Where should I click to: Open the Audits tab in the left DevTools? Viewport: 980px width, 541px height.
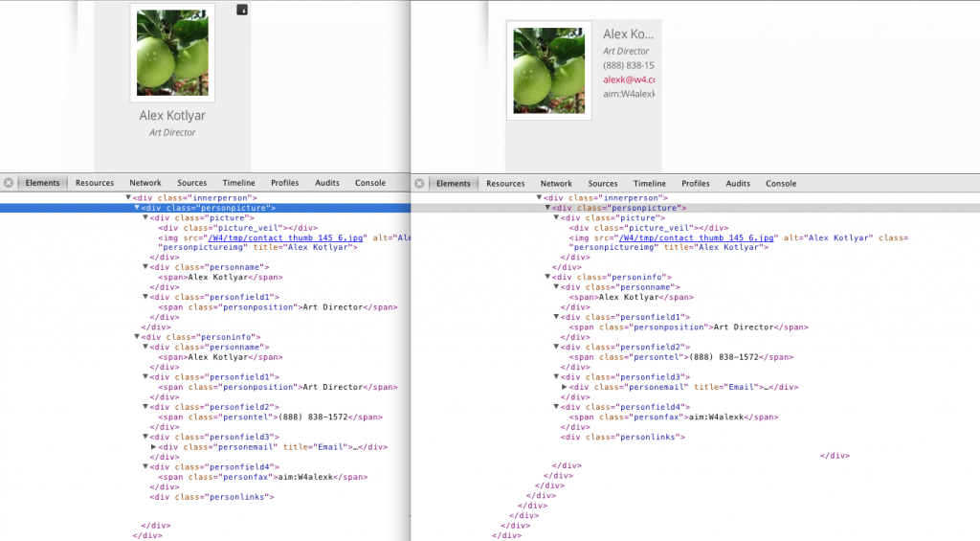(x=327, y=183)
